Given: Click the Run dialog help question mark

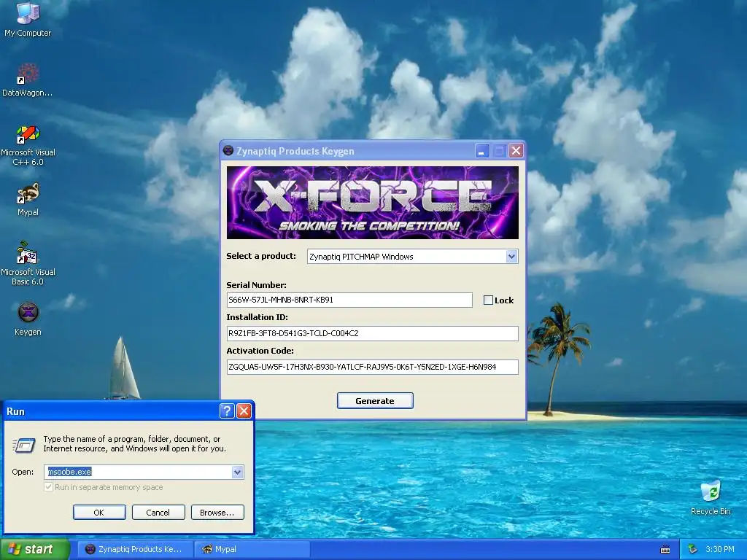Looking at the screenshot, I should [x=227, y=411].
